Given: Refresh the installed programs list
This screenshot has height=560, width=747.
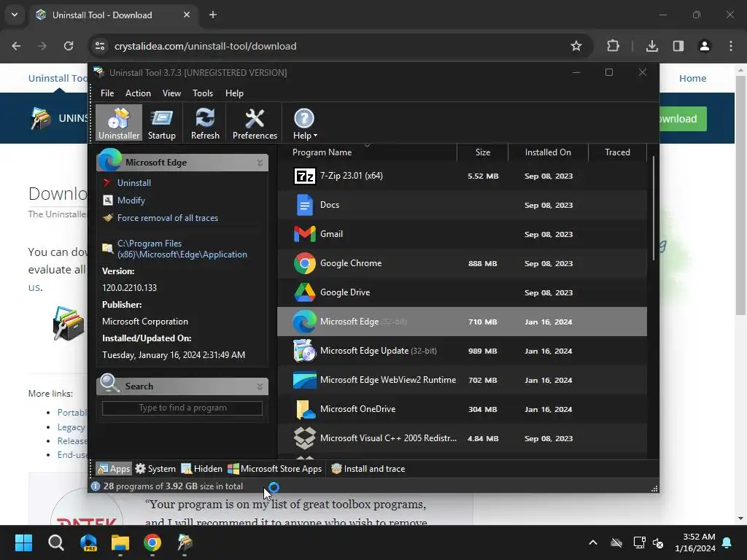Looking at the screenshot, I should pyautogui.click(x=205, y=122).
